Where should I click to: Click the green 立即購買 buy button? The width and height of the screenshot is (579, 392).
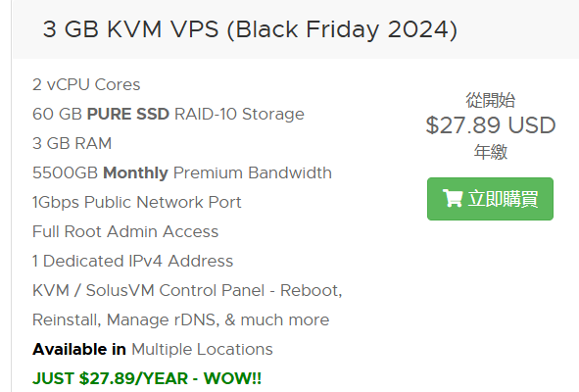point(490,199)
